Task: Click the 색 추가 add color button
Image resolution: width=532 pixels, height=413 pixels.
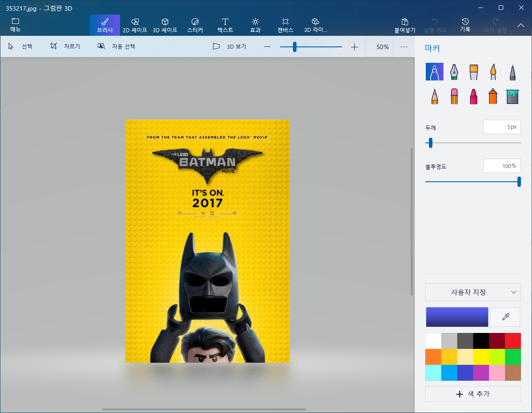Action: (x=473, y=394)
